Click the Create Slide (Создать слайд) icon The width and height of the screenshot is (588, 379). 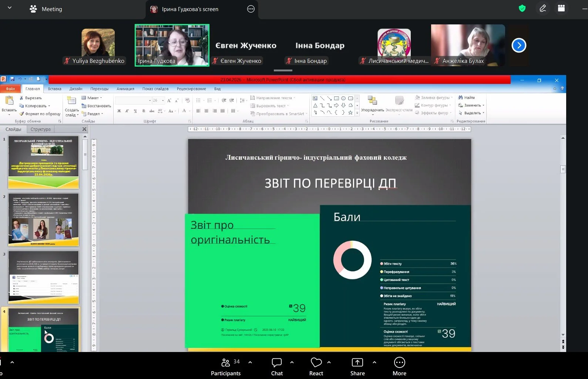click(71, 101)
